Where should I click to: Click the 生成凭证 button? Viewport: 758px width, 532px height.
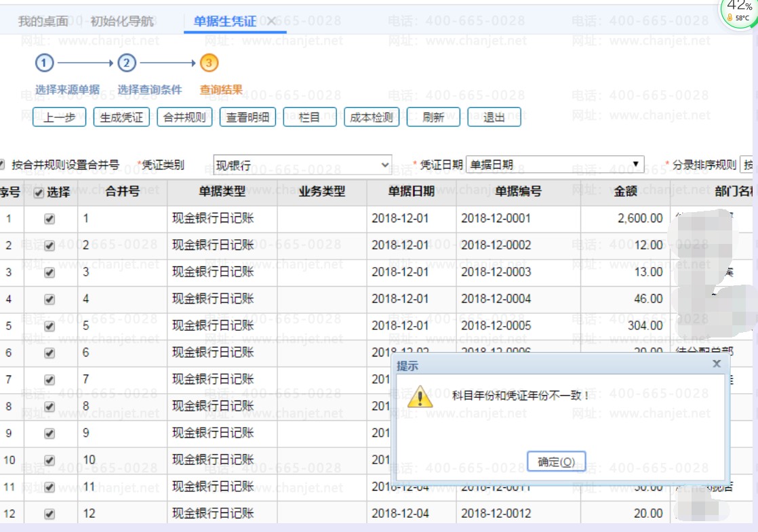coord(121,117)
